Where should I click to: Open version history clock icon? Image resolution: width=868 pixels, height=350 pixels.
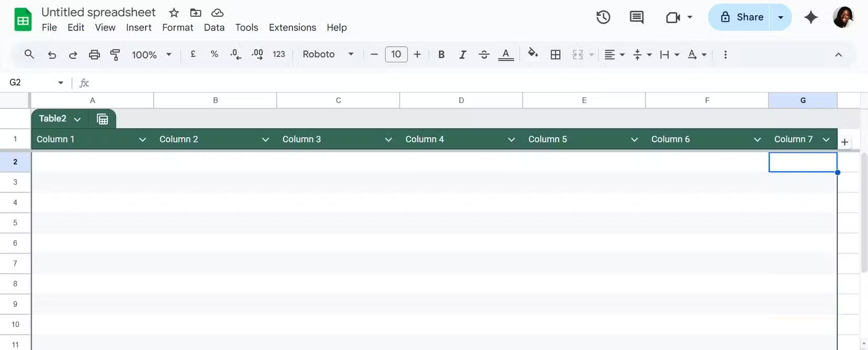coord(603,17)
